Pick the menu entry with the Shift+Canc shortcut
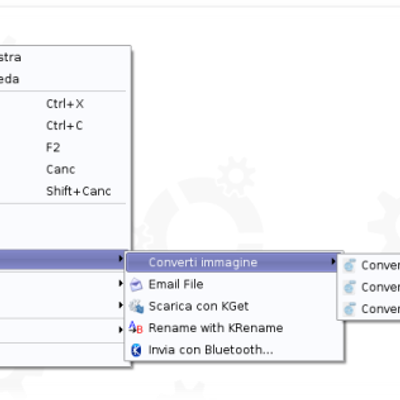This screenshot has width=400, height=400. pos(63,191)
